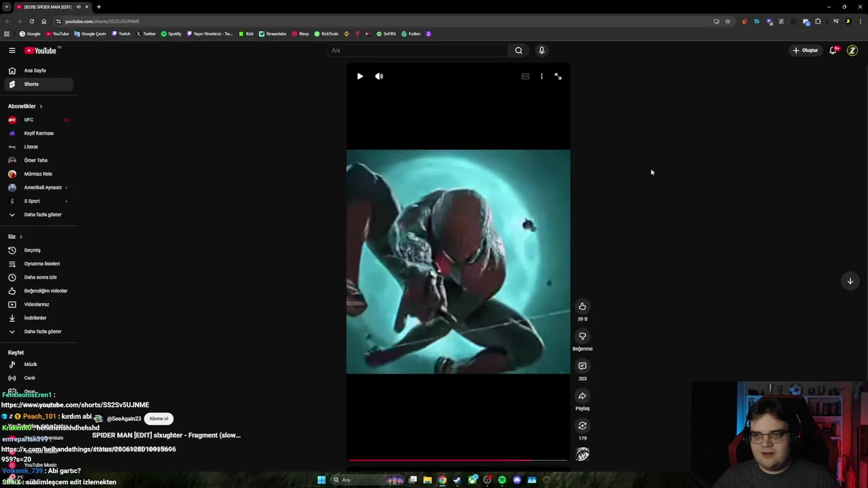Image resolution: width=868 pixels, height=488 pixels.
Task: Open Kick bookmark
Action: pos(246,34)
